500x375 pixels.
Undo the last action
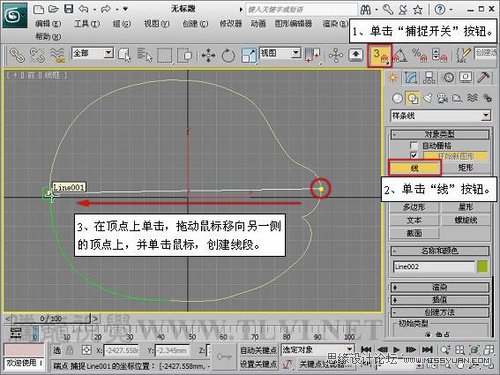point(83,9)
